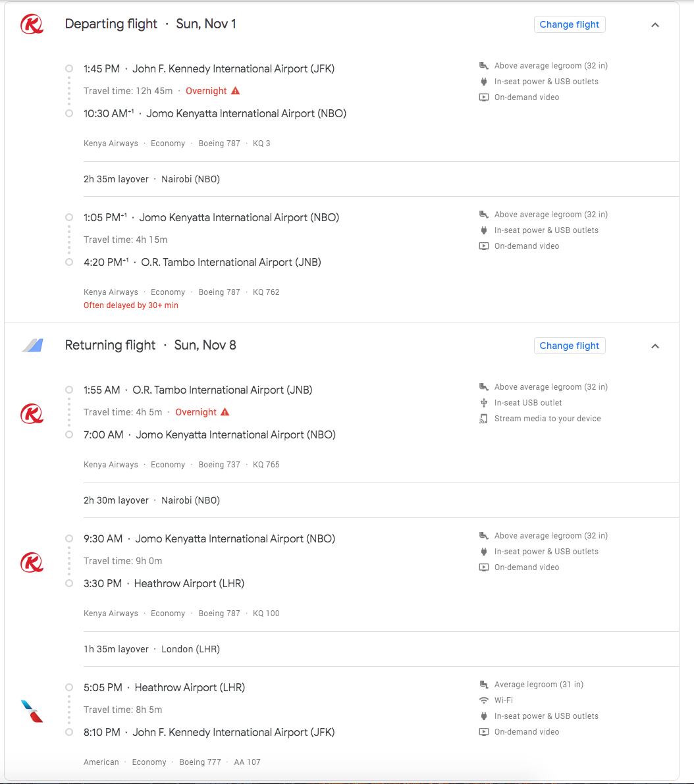Click the Stream media icon for flight KQ 765
Viewport: 694px width, 784px height.
[484, 419]
